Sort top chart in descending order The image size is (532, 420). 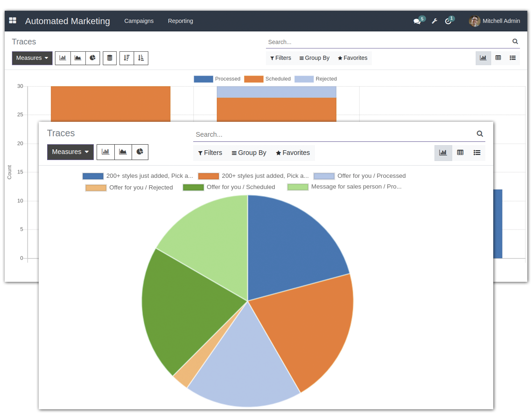point(126,58)
